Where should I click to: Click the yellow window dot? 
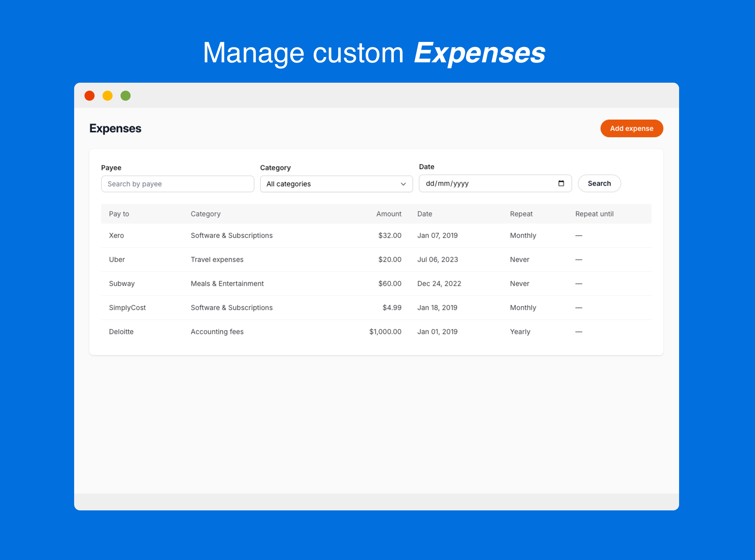108,96
